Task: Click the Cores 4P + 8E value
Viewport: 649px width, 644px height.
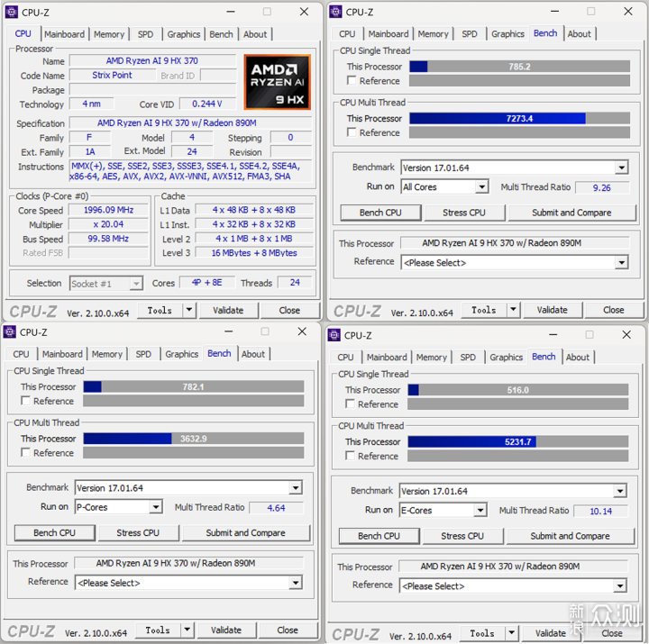Action: (x=207, y=283)
